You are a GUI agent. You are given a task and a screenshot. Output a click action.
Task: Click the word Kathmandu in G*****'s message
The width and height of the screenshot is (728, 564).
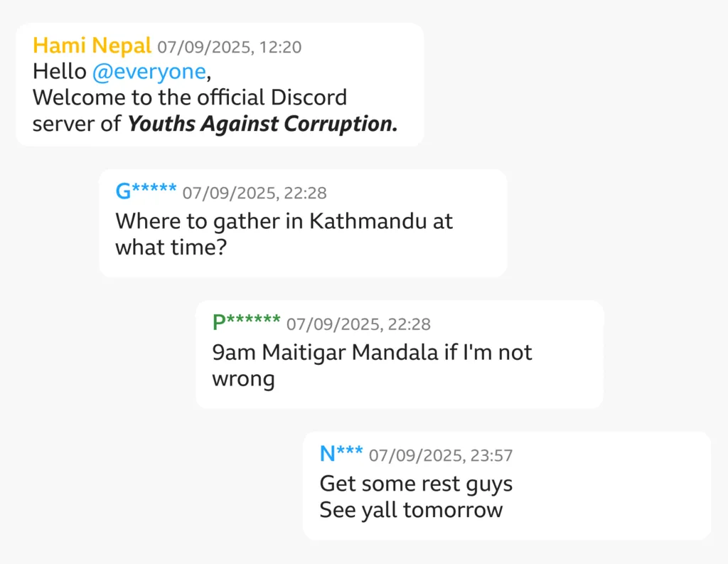coord(368,220)
